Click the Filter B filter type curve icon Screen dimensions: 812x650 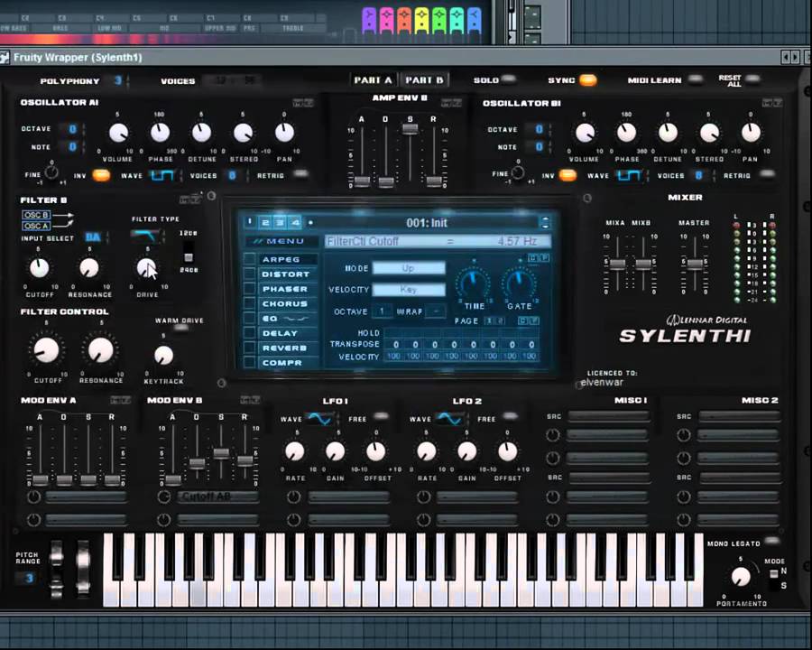(145, 236)
